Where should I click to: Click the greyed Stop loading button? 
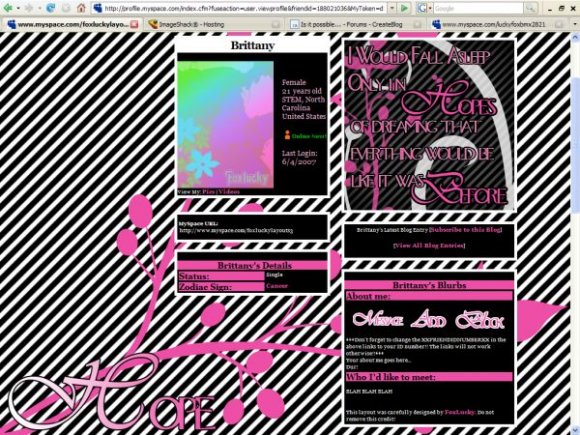coord(66,7)
